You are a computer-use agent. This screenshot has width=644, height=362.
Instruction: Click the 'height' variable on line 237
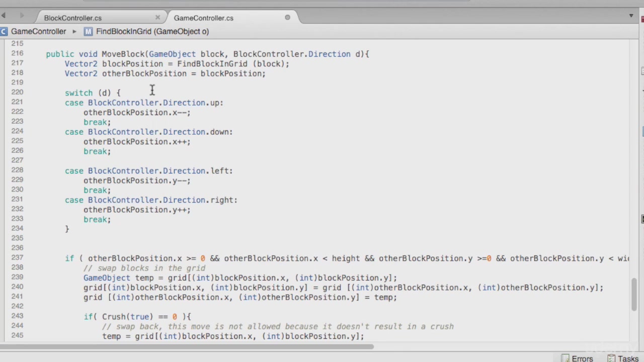pyautogui.click(x=346, y=258)
